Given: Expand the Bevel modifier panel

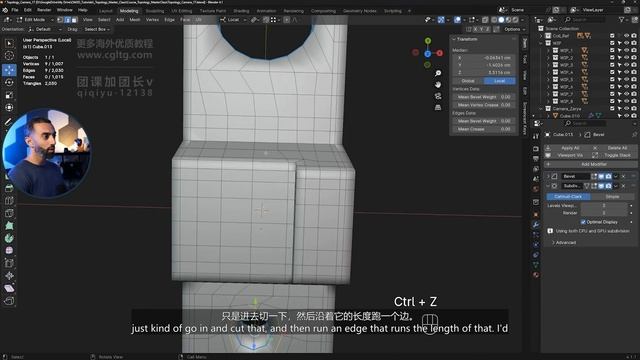Looking at the screenshot, I should (x=548, y=176).
